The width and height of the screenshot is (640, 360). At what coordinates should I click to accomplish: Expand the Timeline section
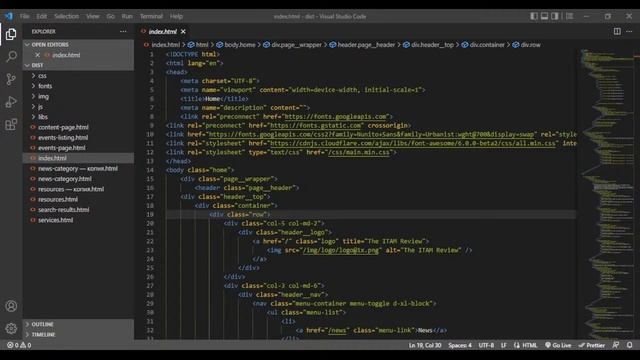coord(78,334)
